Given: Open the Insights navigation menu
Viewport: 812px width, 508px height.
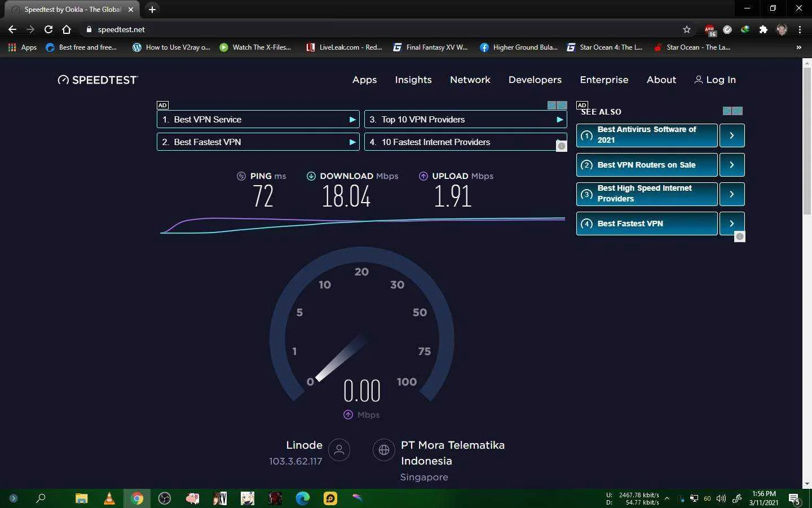Looking at the screenshot, I should [413, 80].
